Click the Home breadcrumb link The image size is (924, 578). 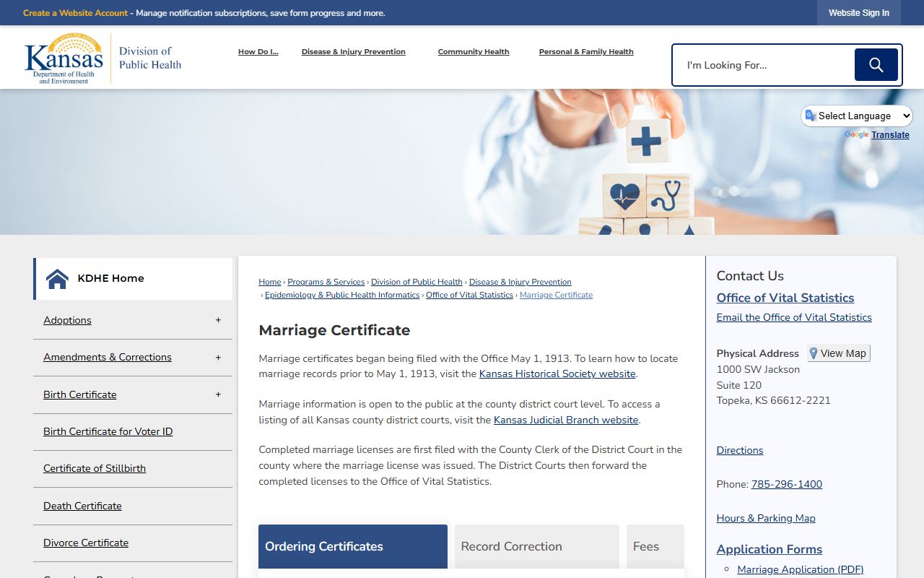[270, 282]
